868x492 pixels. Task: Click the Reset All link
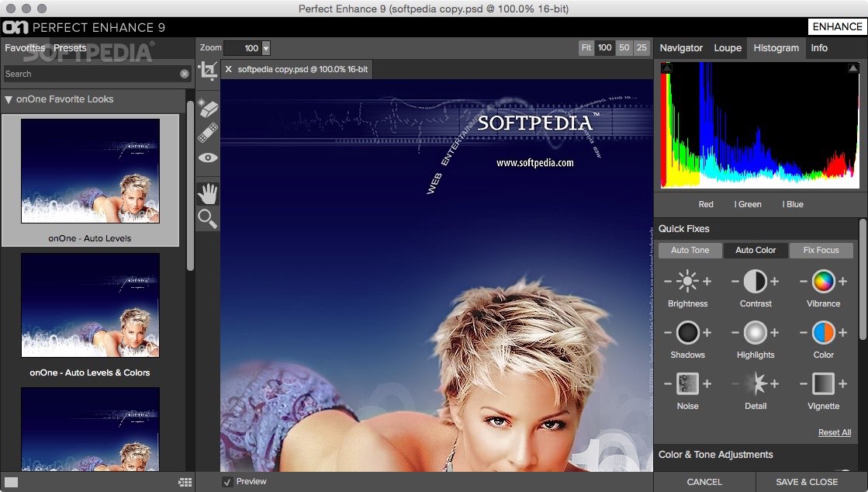[834, 432]
